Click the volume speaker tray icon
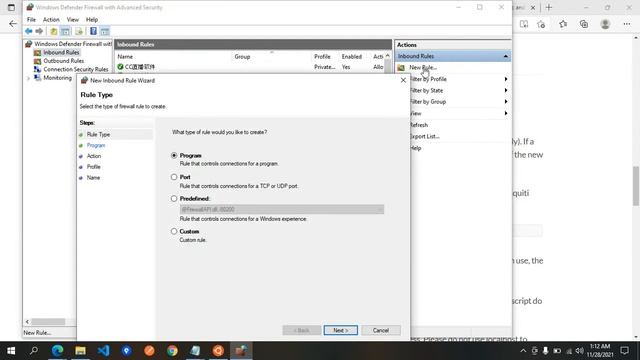This screenshot has height=360, width=640. click(x=580, y=351)
